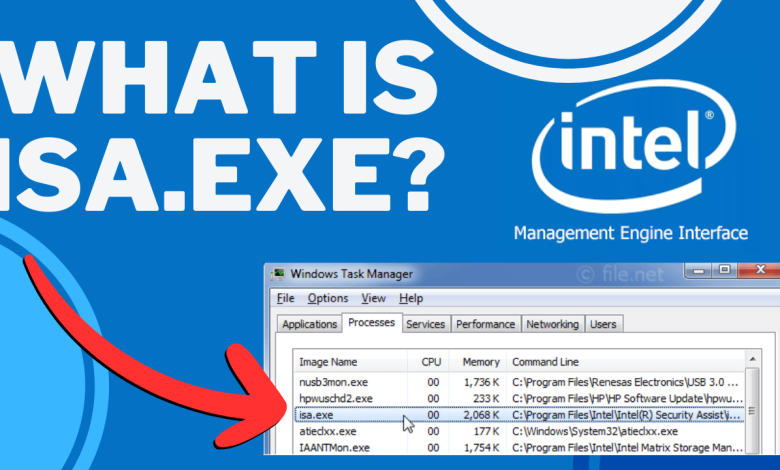Open the Users tab
Image resolution: width=780 pixels, height=470 pixels.
[603, 324]
